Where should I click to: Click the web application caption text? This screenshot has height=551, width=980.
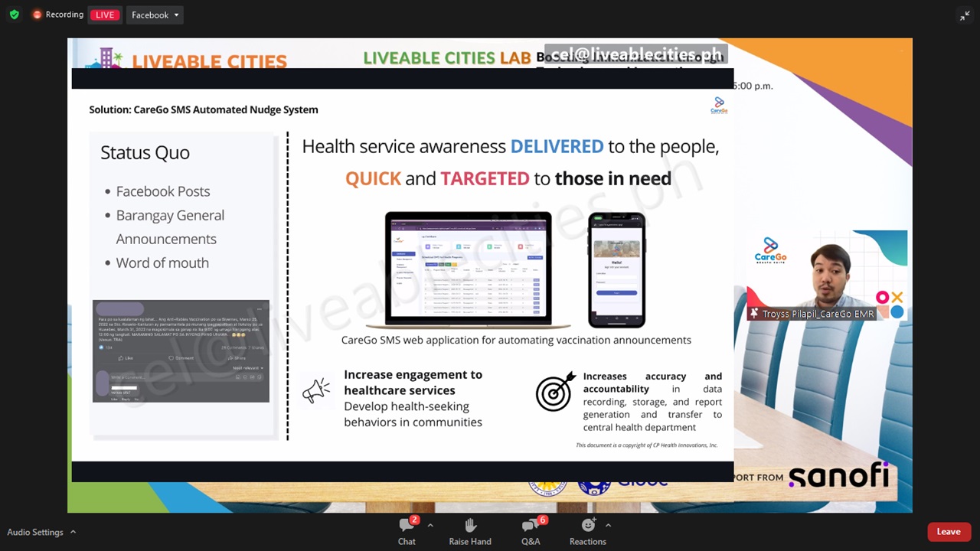click(x=516, y=340)
